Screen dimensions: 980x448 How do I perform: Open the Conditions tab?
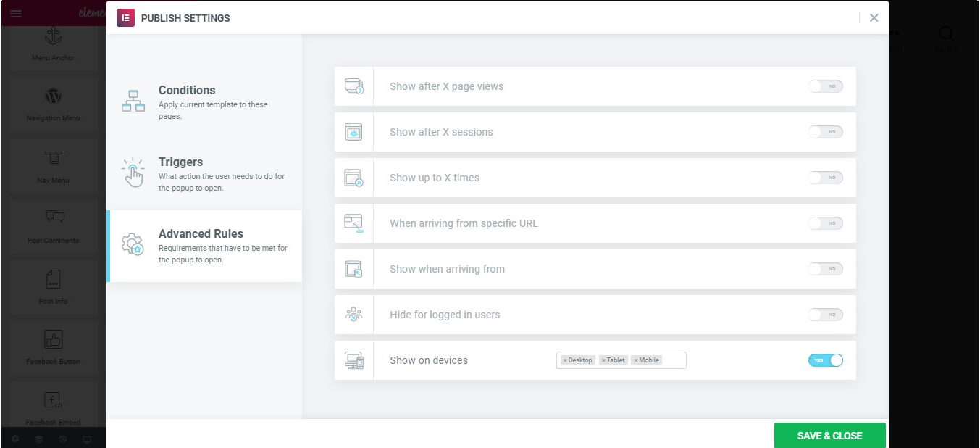204,102
